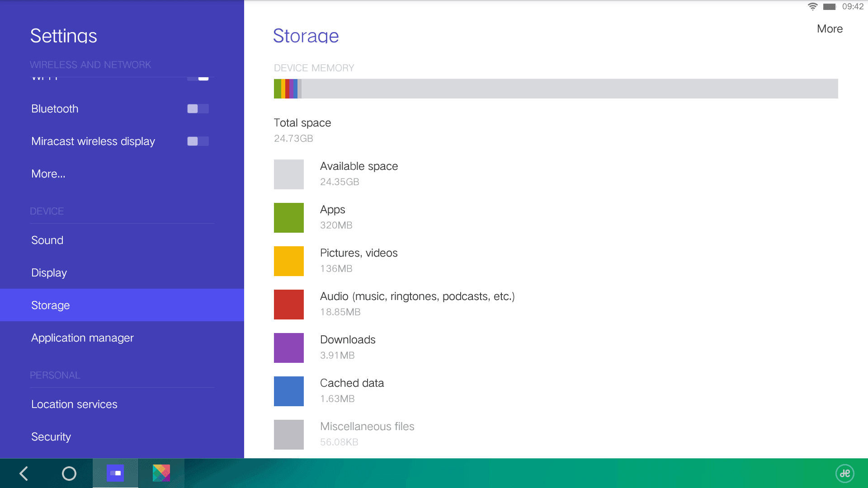Open the More options button

830,29
